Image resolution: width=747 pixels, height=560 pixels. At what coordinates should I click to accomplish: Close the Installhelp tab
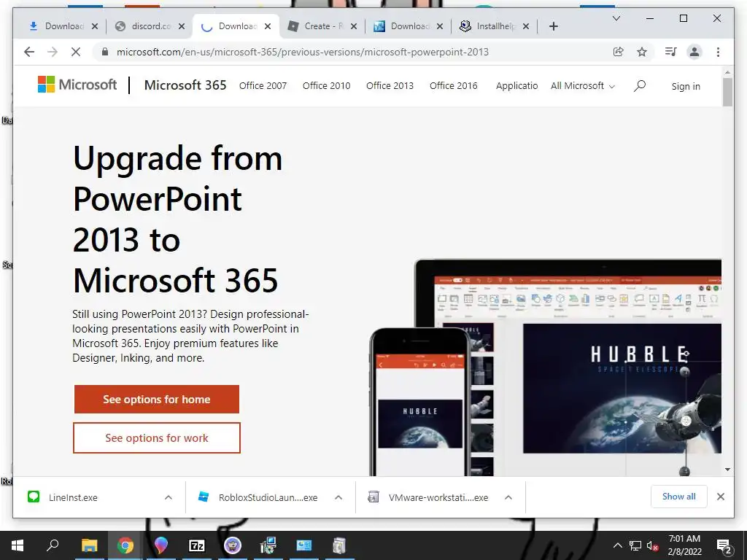(525, 26)
